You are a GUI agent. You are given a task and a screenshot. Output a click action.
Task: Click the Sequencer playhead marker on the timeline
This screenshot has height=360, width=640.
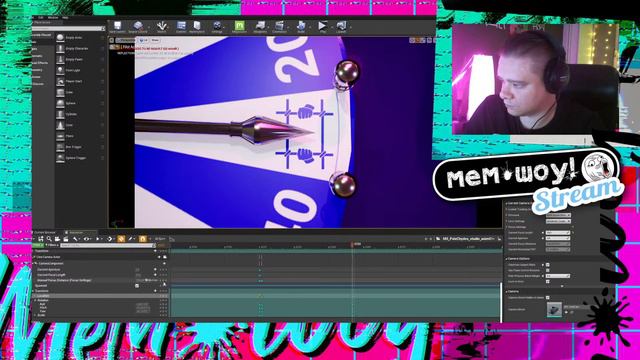[x=353, y=244]
